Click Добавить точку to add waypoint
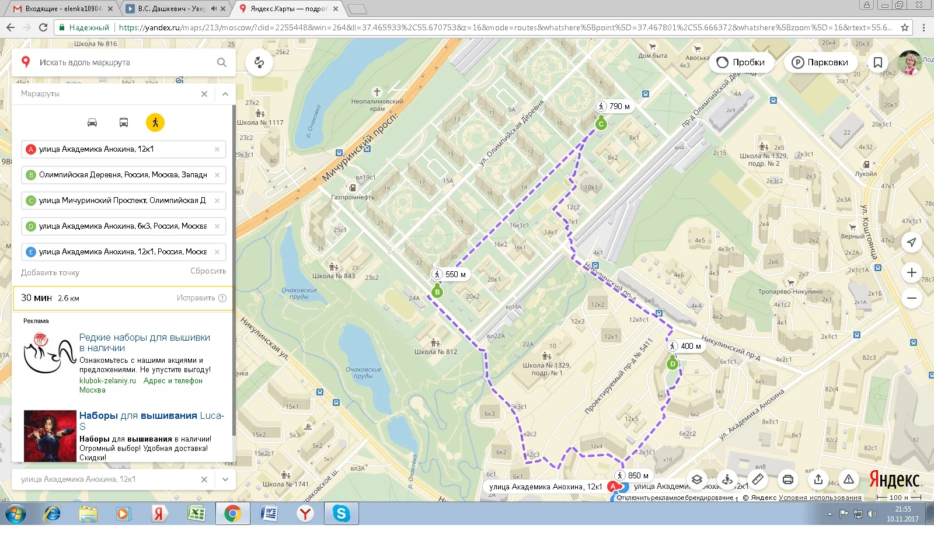This screenshot has height=560, width=934. pyautogui.click(x=50, y=272)
